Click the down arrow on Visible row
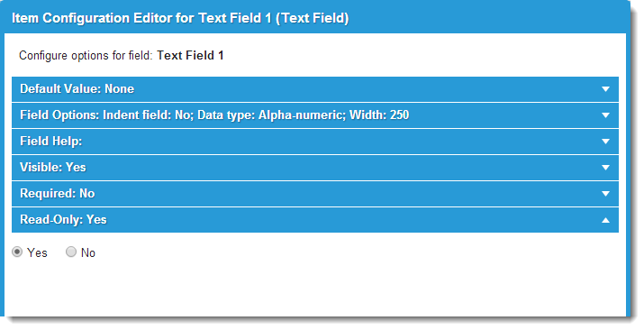The height and width of the screenshot is (330, 644). click(x=605, y=168)
